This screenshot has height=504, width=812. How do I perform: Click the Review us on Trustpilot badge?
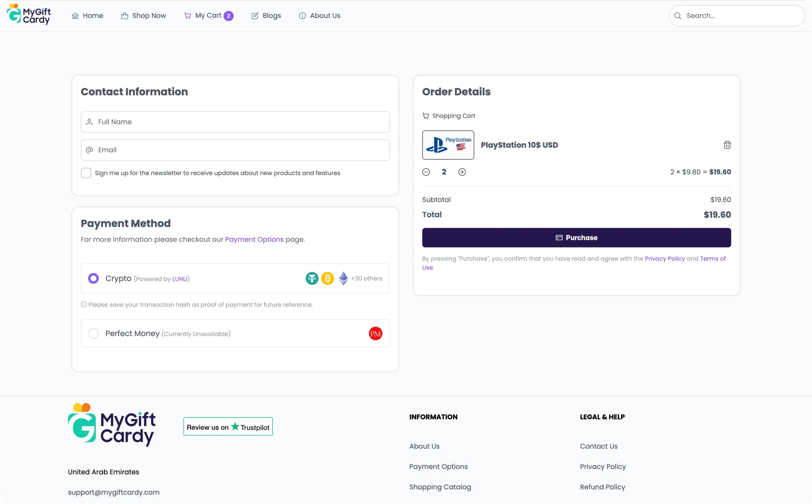coord(228,427)
